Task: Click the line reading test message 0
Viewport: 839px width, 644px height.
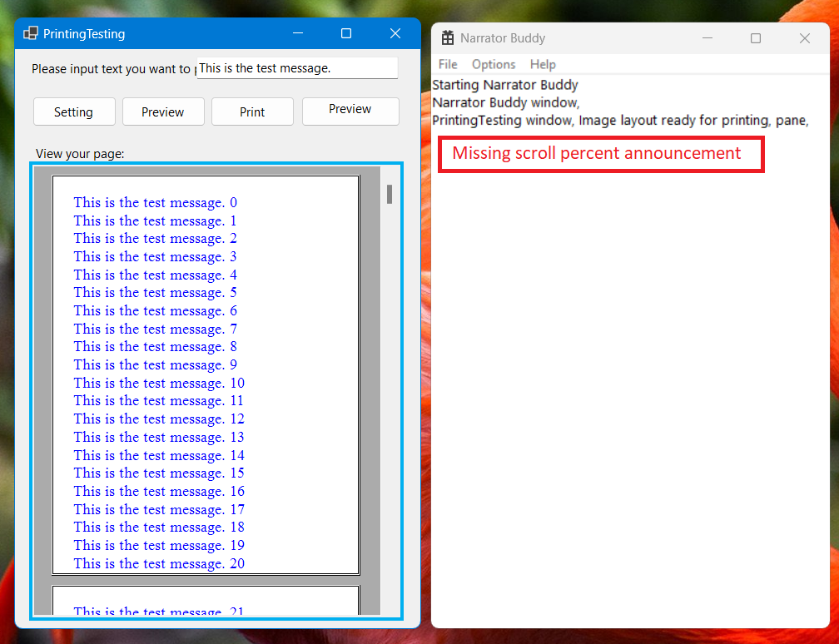Action: point(155,202)
